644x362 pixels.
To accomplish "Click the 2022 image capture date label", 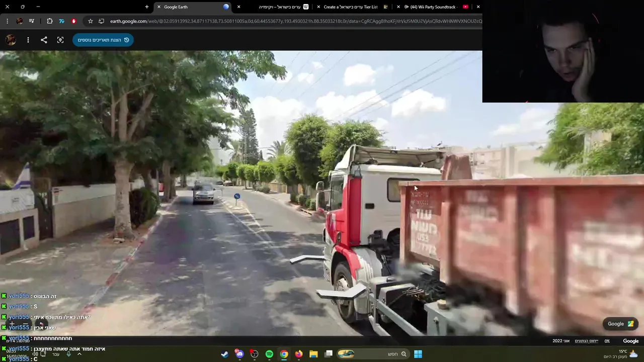I will [x=561, y=341].
